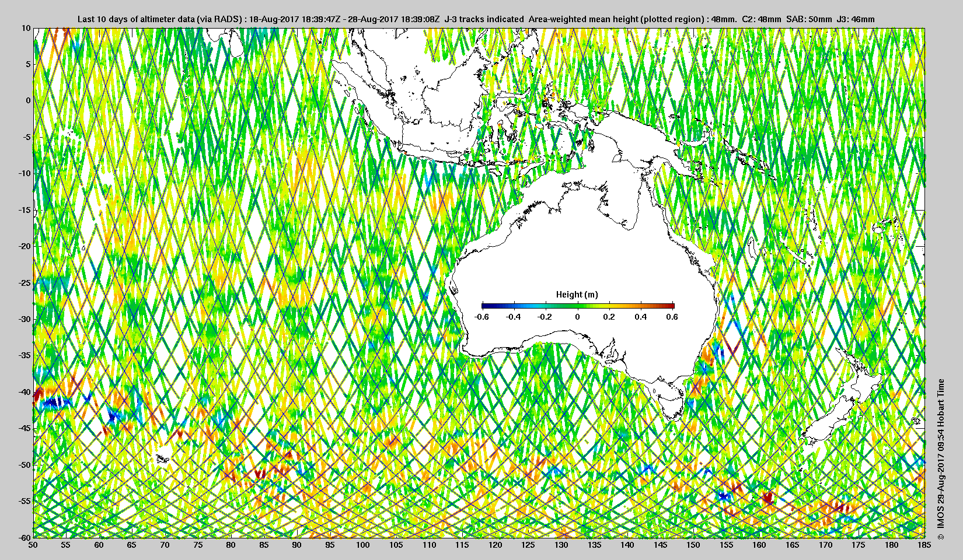Select the -0.4 colorbar tick label
This screenshot has width=963, height=560.
click(x=513, y=317)
